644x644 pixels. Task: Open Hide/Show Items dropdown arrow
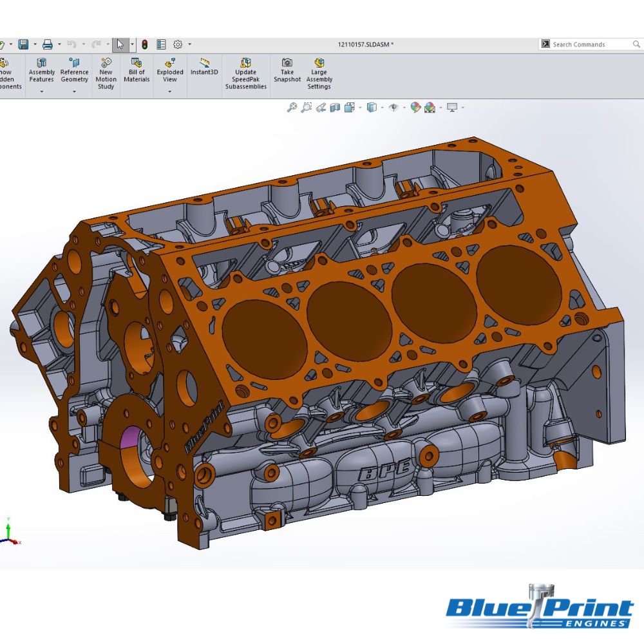point(404,108)
